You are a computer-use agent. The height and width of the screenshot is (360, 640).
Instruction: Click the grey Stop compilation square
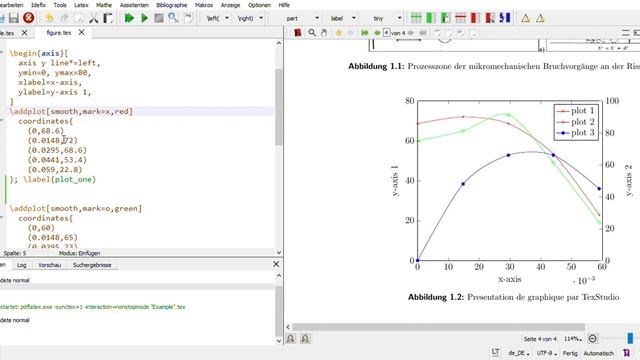159,18
